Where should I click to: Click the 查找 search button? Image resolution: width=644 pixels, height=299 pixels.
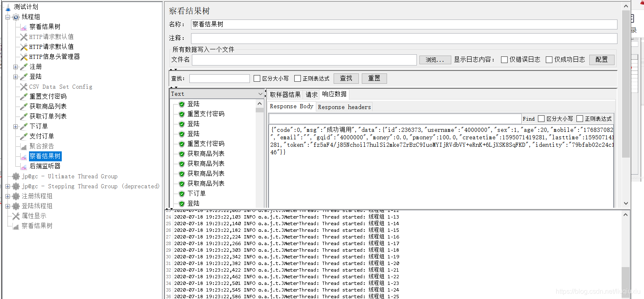pyautogui.click(x=346, y=78)
